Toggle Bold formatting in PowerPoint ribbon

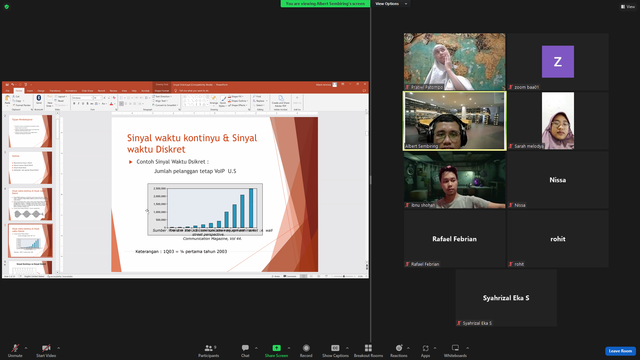tap(74, 104)
